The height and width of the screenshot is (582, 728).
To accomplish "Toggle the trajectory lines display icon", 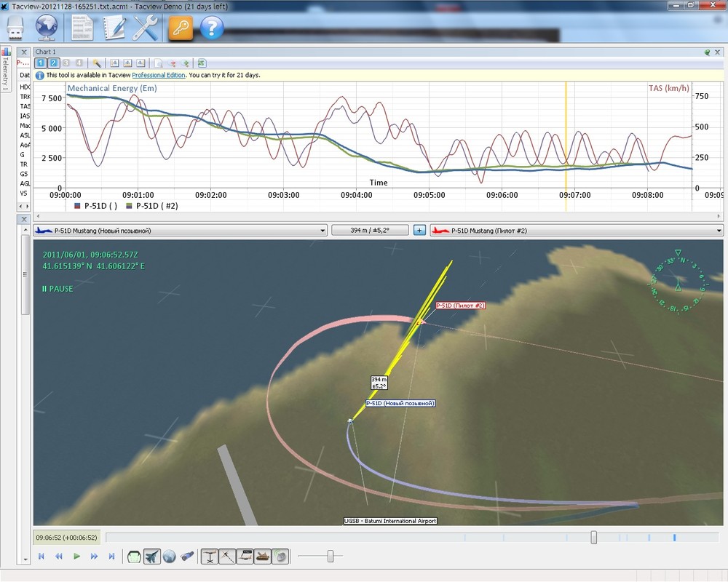I will click(227, 556).
